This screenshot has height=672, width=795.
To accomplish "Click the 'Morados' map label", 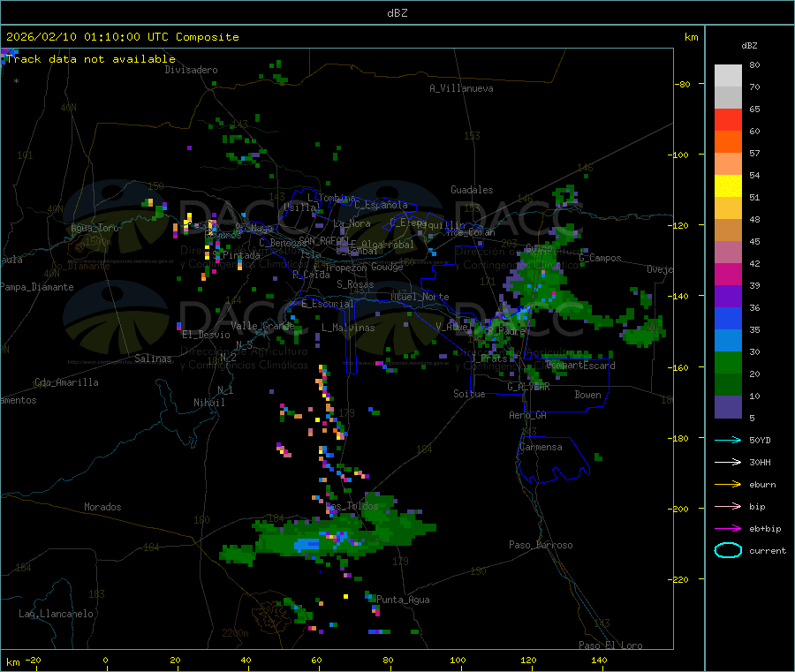I will pos(102,507).
